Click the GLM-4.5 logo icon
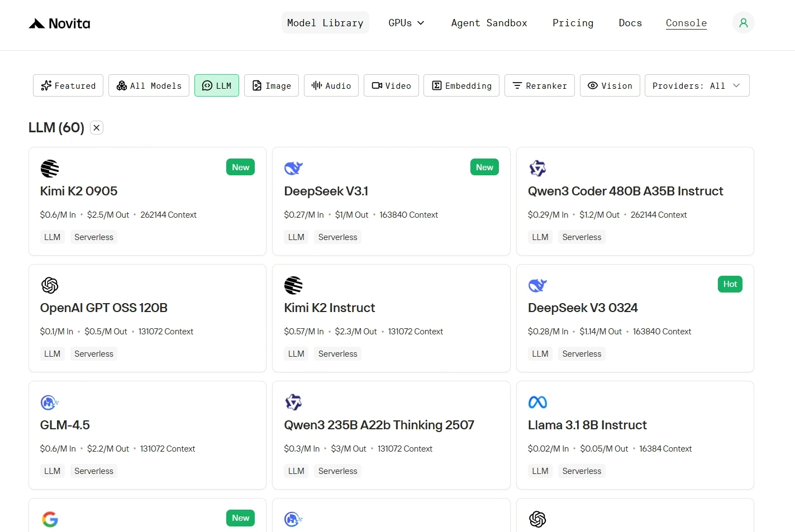 point(50,402)
